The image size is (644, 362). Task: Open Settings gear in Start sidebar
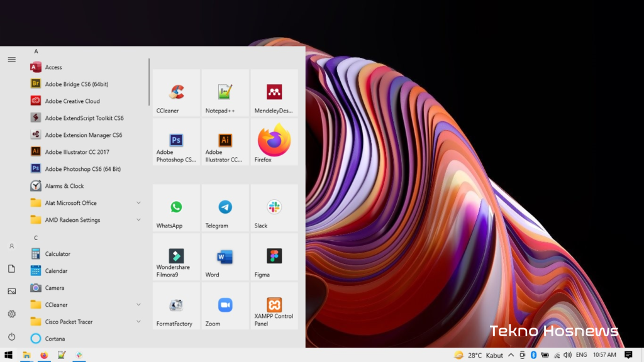(11, 314)
